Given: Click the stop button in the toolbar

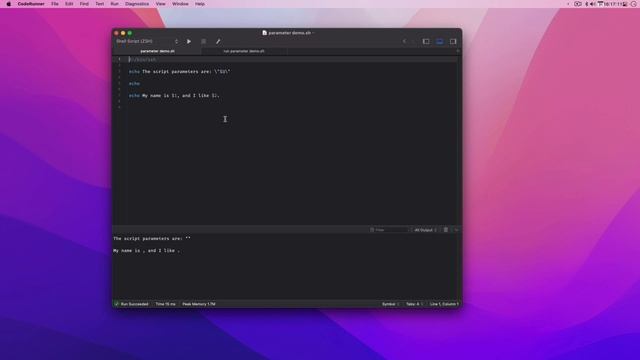Looking at the screenshot, I should point(203,41).
